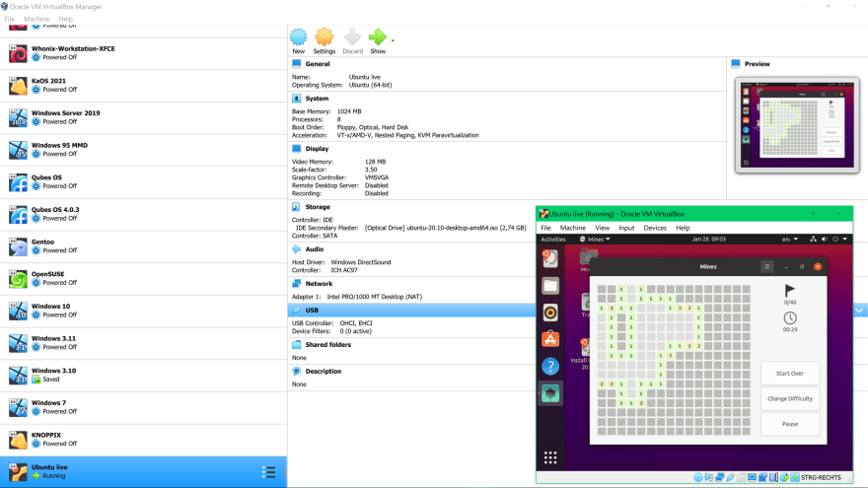Open Help from the Ubuntu dock
868x488 pixels.
tap(550, 367)
